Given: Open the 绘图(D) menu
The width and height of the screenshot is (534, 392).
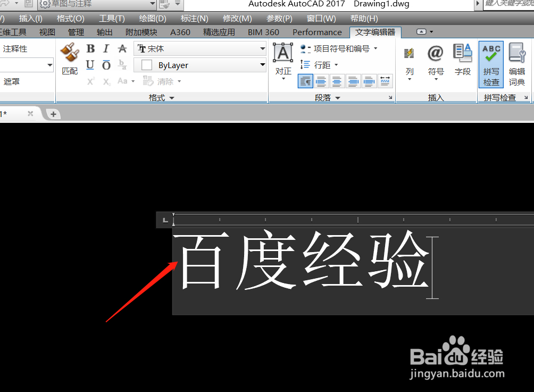Looking at the screenshot, I should click(153, 19).
